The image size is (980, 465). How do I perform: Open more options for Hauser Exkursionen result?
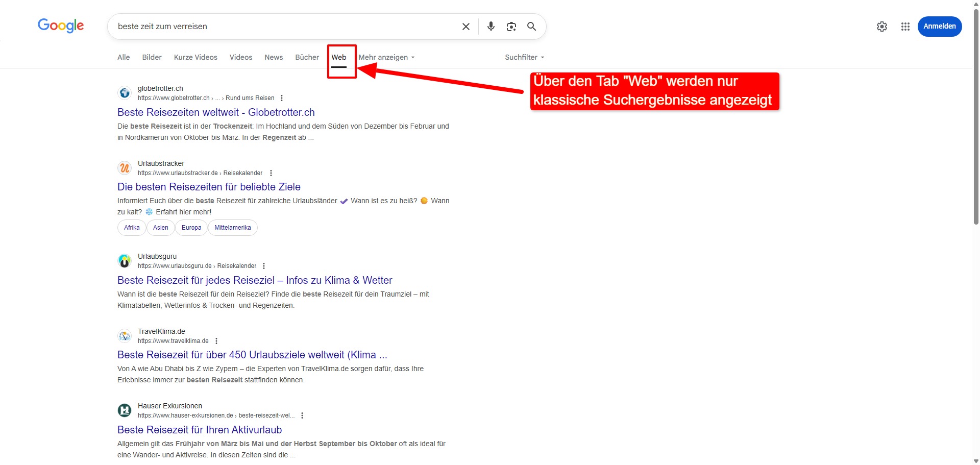302,415
